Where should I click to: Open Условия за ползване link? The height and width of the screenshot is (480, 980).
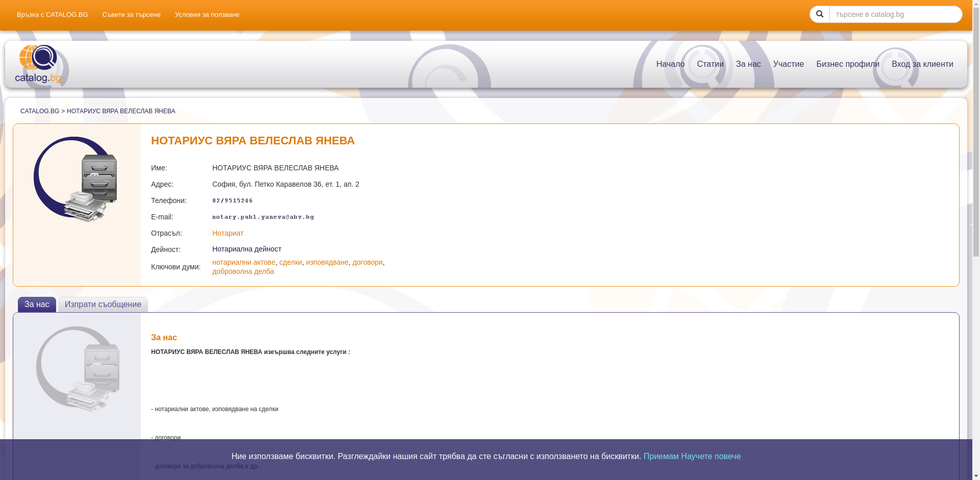207,15
